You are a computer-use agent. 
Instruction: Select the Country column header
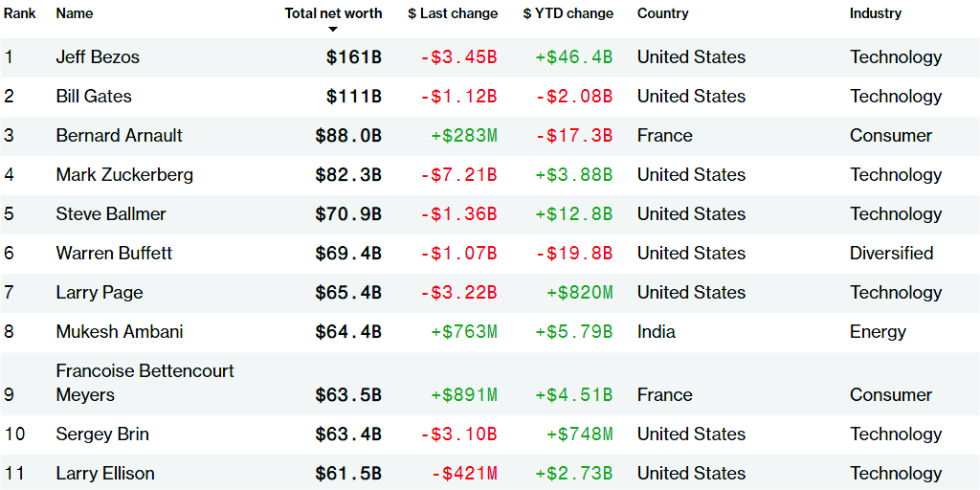coord(662,13)
